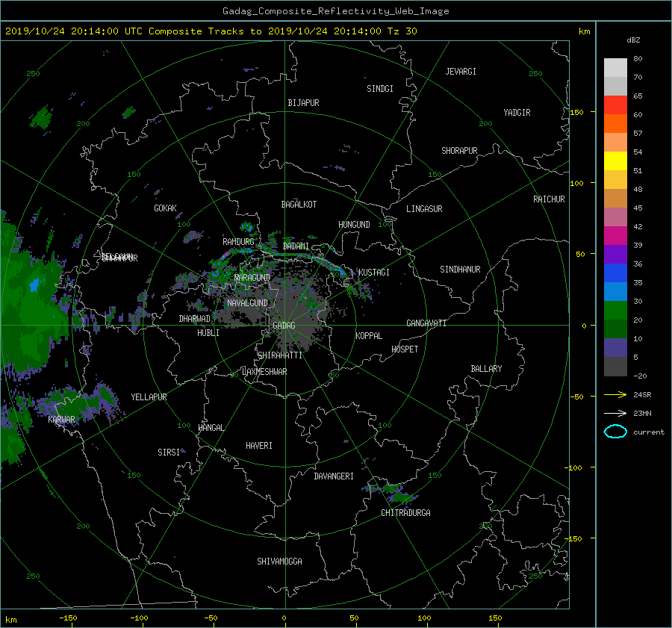Click the KUSTAGI city label

pyautogui.click(x=374, y=273)
